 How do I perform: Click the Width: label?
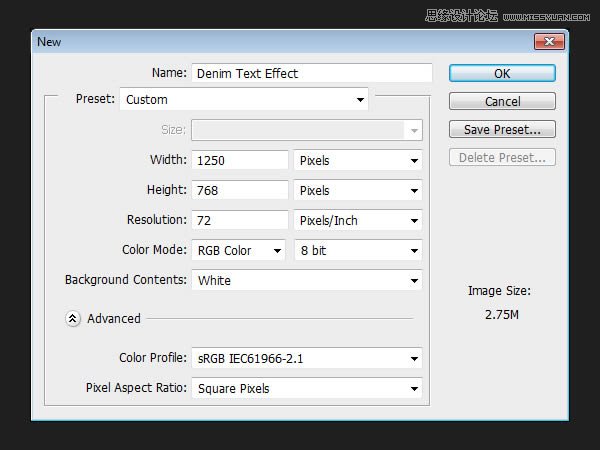[168, 160]
